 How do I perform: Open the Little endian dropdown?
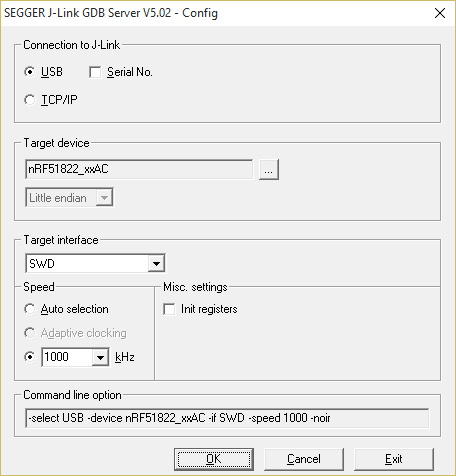104,198
